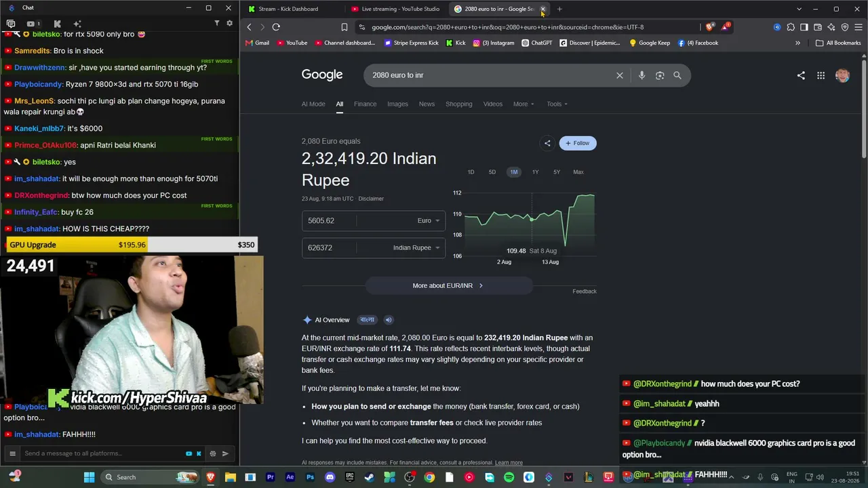Open Stripe Express Kick bookmark
Image resolution: width=868 pixels, height=488 pixels.
point(412,43)
